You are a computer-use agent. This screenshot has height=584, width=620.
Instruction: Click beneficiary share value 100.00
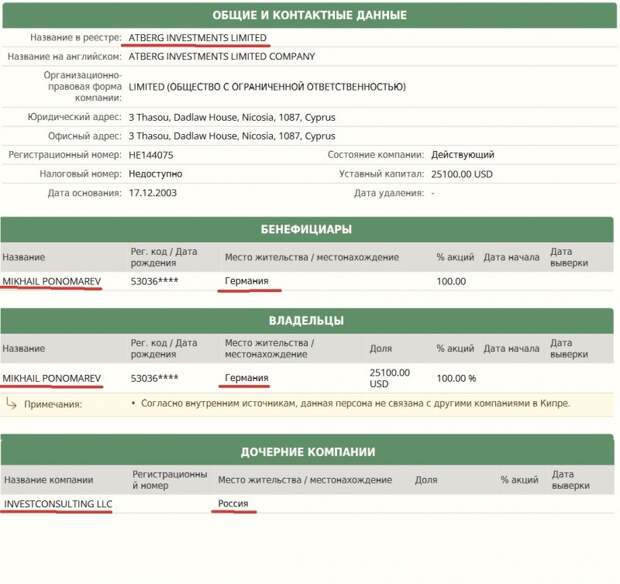pyautogui.click(x=451, y=282)
